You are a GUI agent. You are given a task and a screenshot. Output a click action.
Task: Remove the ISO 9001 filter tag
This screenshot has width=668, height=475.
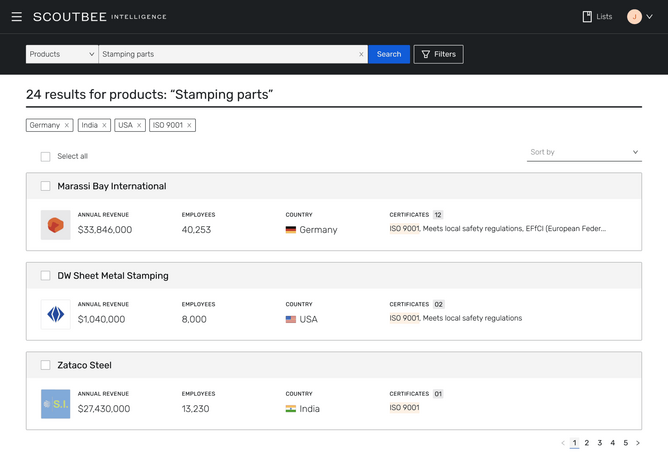189,125
